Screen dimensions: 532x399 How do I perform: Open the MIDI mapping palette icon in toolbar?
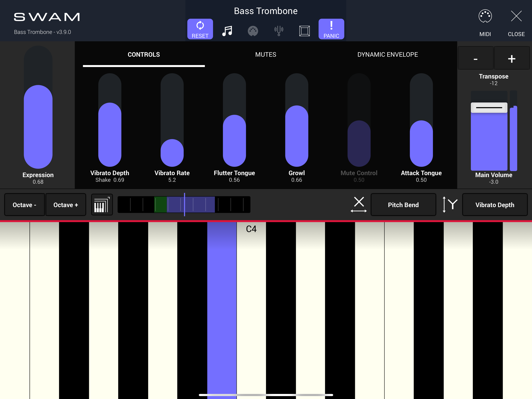[x=253, y=31]
